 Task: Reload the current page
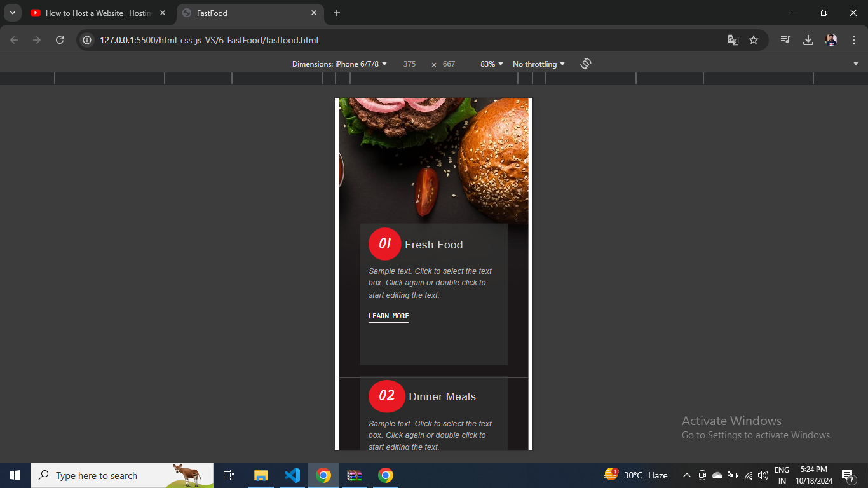tap(60, 40)
